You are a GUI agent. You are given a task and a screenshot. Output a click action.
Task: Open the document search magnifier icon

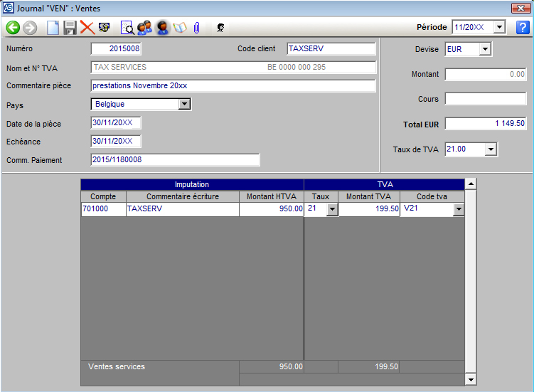tap(127, 28)
